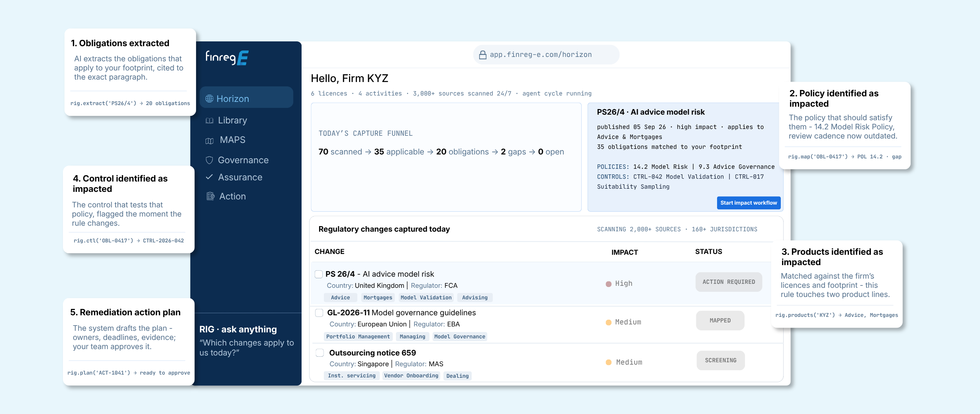Select the Portfolio Management tag
Screen dimensions: 980x414
click(358, 336)
